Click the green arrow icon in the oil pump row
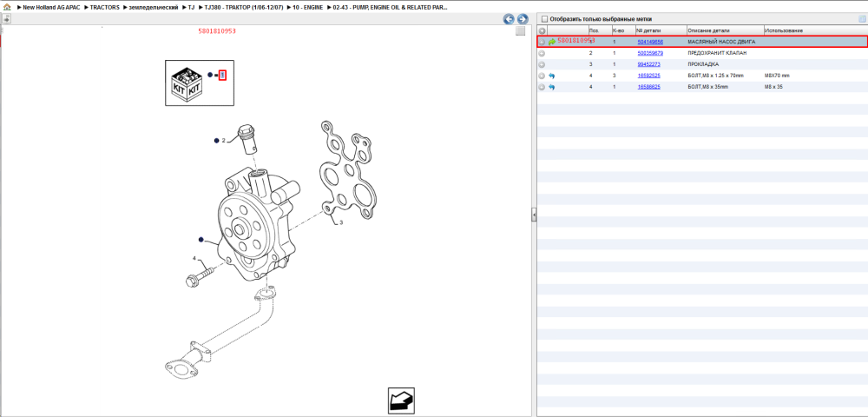The width and height of the screenshot is (868, 417). click(x=552, y=42)
